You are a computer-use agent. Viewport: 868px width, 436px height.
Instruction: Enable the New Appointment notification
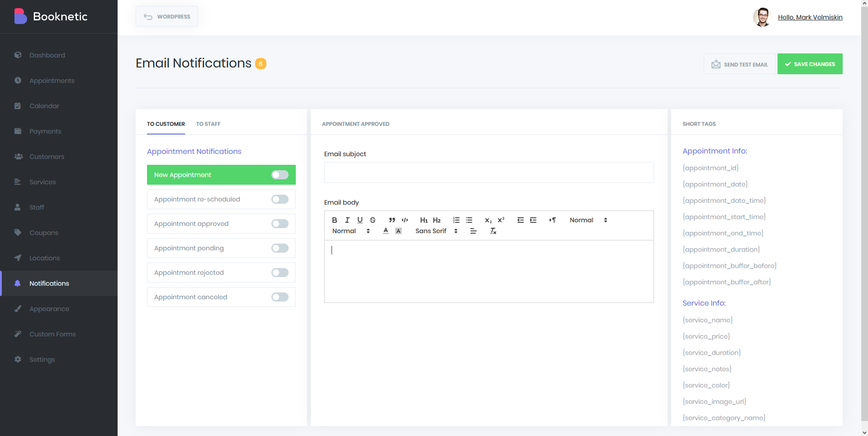(280, 175)
